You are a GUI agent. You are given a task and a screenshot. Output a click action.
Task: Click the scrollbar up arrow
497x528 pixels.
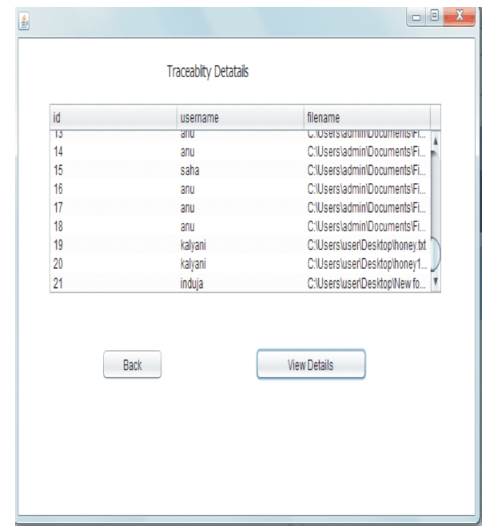point(435,141)
